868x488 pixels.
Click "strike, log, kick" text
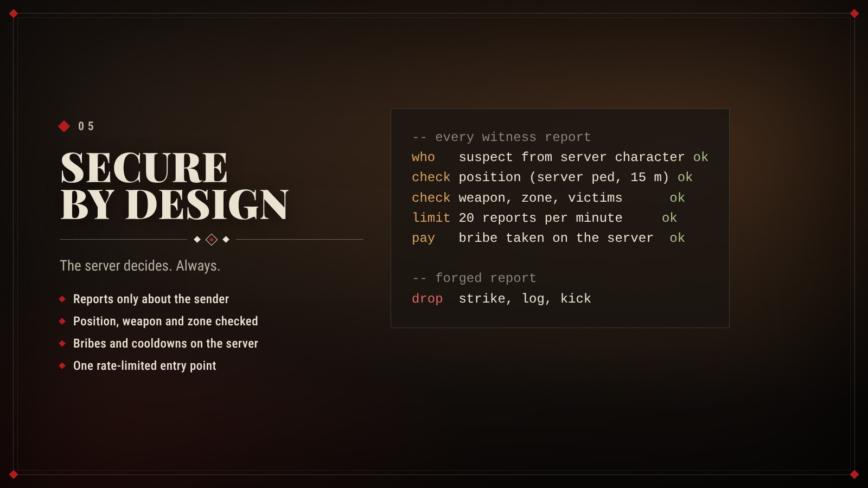click(x=525, y=299)
